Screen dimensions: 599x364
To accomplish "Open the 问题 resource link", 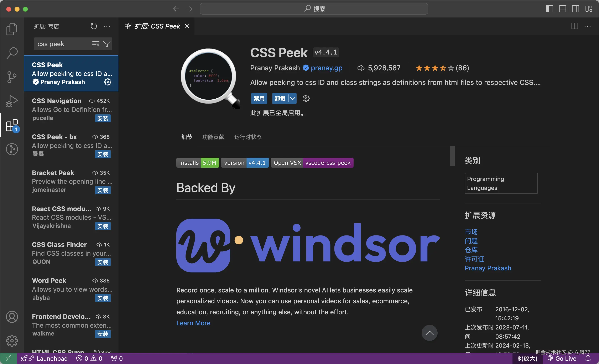I will point(471,241).
